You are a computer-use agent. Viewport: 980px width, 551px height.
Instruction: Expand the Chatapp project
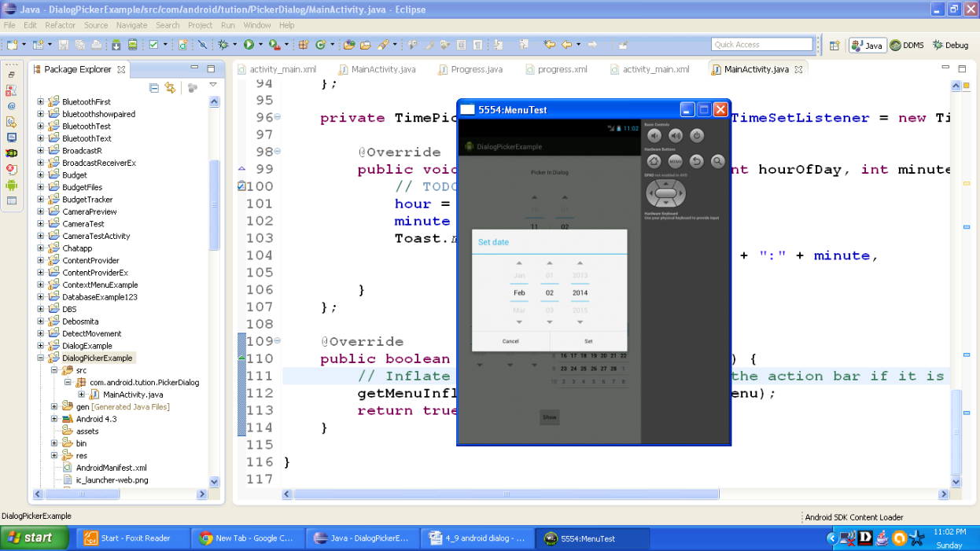(x=41, y=248)
